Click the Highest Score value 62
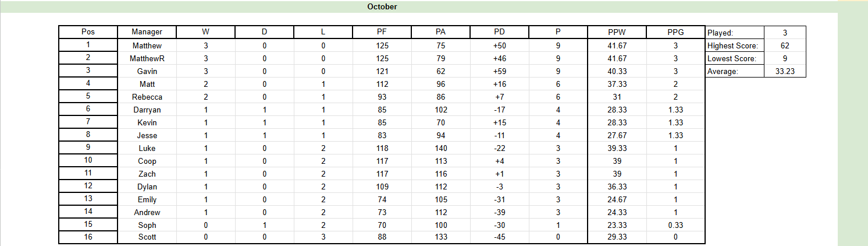Viewport: 868px width, 246px height. coord(785,45)
